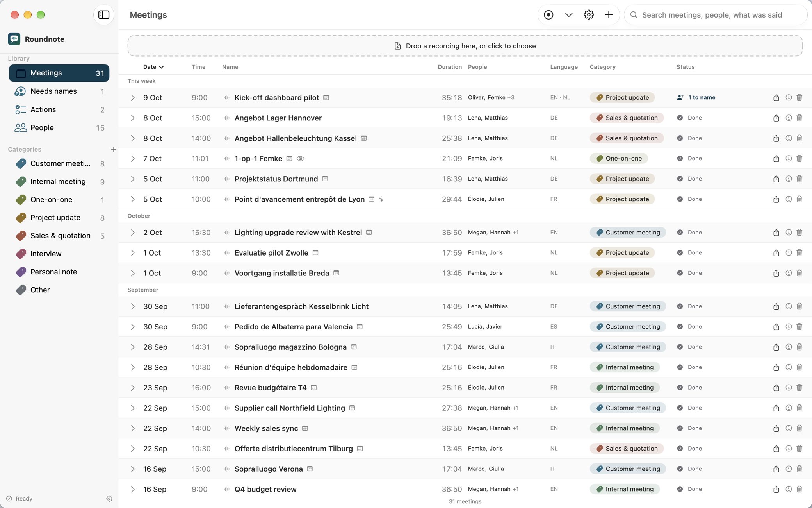
Task: Sort by Date column header
Action: tap(153, 67)
